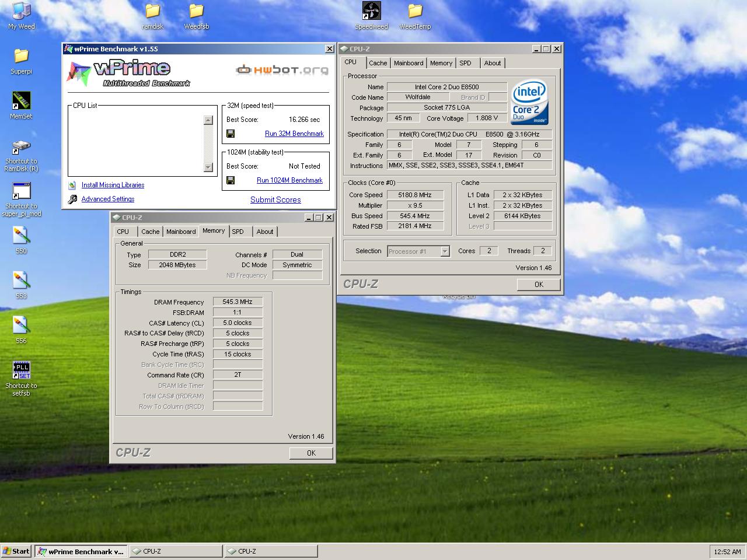Click up arrow of CPU List scrollbar
The height and width of the screenshot is (560, 747).
(x=208, y=120)
